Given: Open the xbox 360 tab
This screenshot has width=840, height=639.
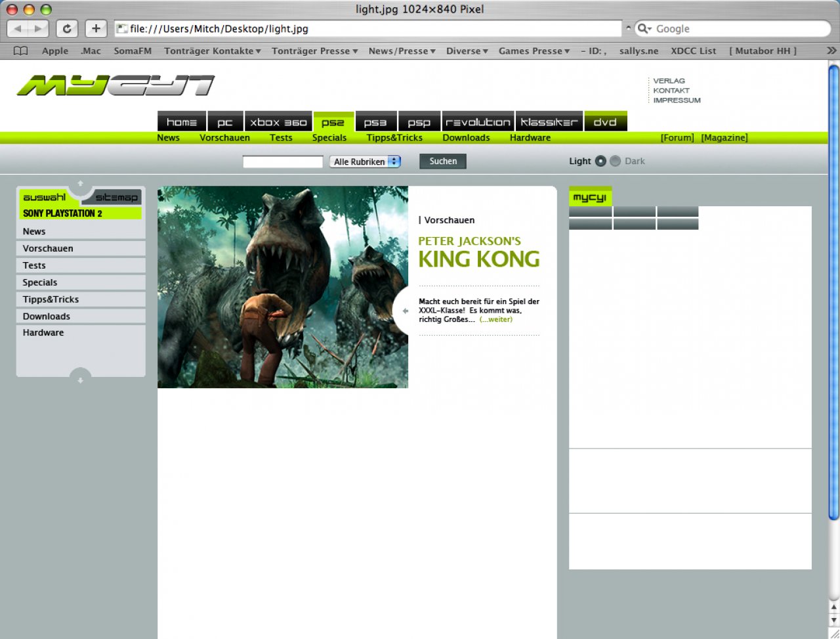Looking at the screenshot, I should (278, 122).
